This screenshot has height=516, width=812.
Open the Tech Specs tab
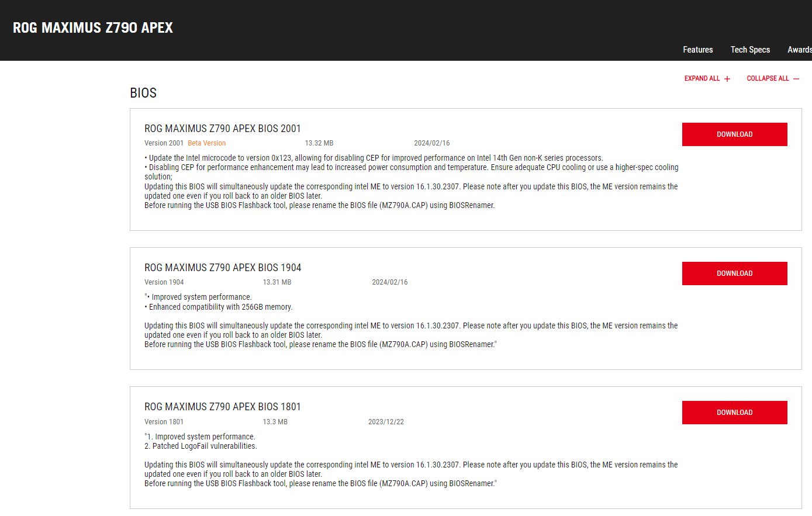(x=750, y=50)
